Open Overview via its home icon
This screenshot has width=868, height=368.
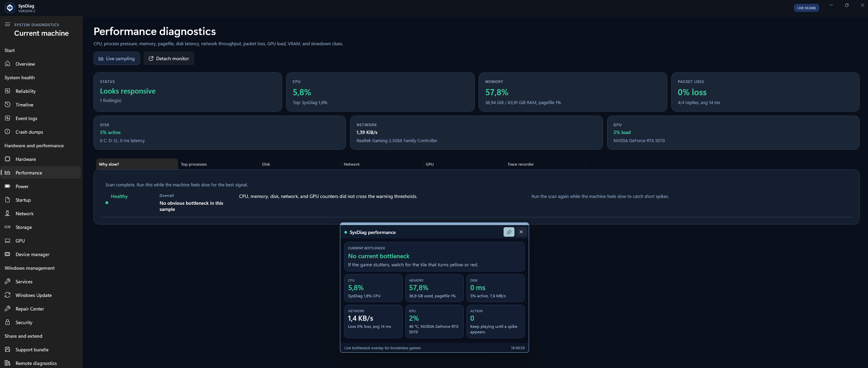[7, 64]
